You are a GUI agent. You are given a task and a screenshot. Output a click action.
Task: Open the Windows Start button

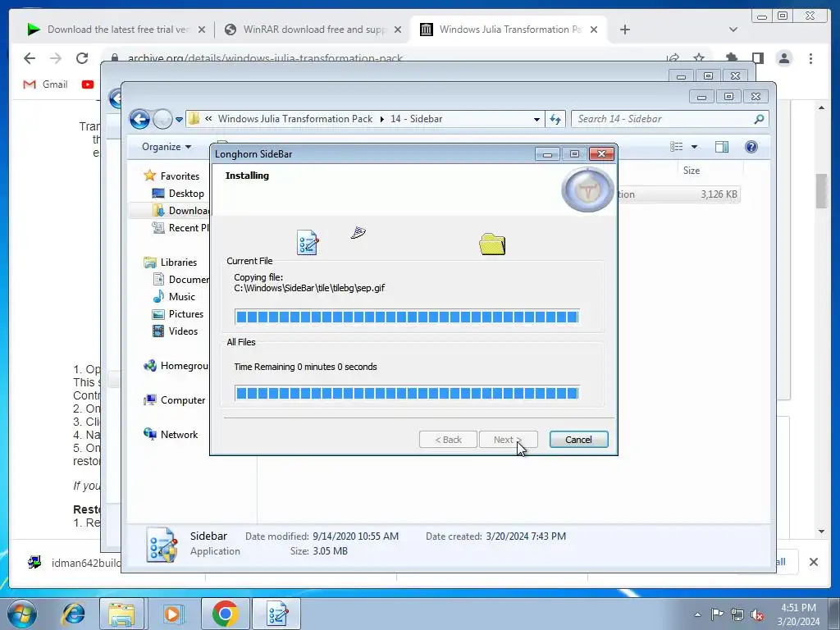(22, 614)
